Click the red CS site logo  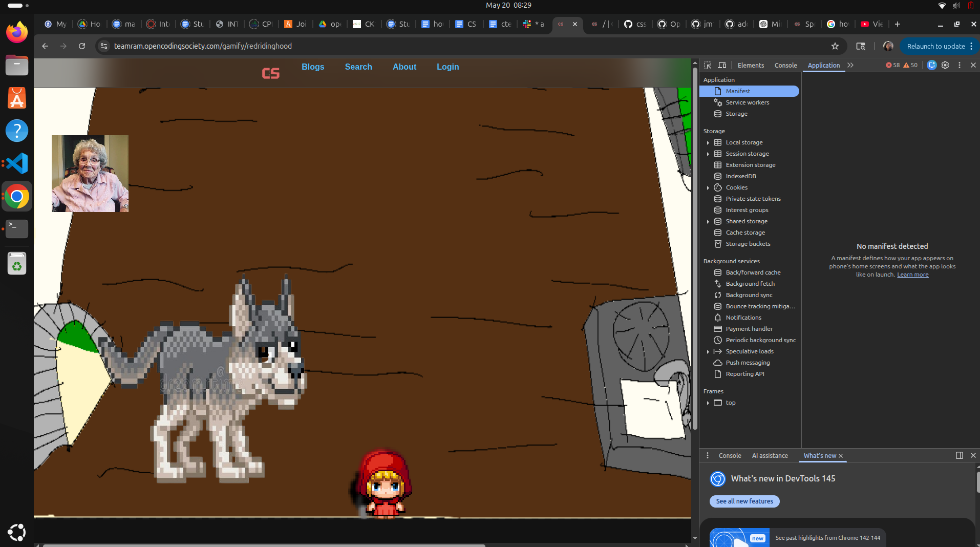coord(270,73)
